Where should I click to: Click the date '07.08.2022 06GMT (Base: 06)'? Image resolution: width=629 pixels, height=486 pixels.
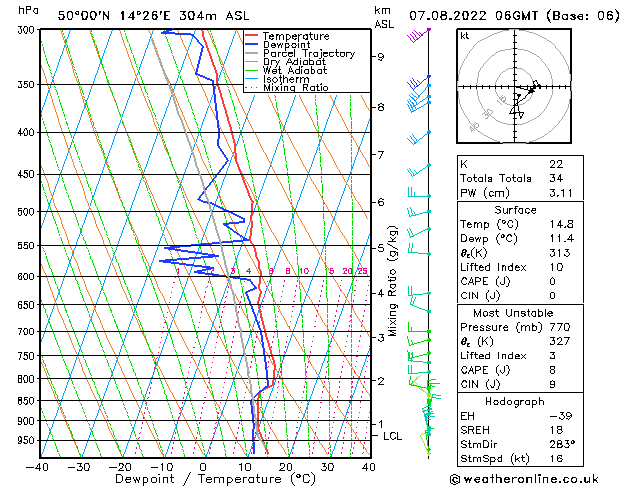coord(514,16)
